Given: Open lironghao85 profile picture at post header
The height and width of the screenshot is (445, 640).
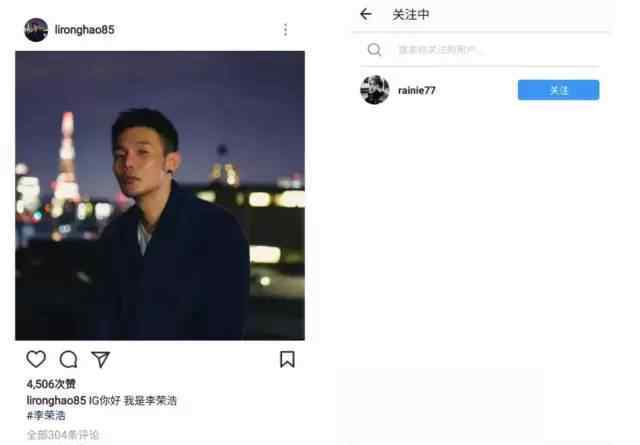Looking at the screenshot, I should [36, 30].
